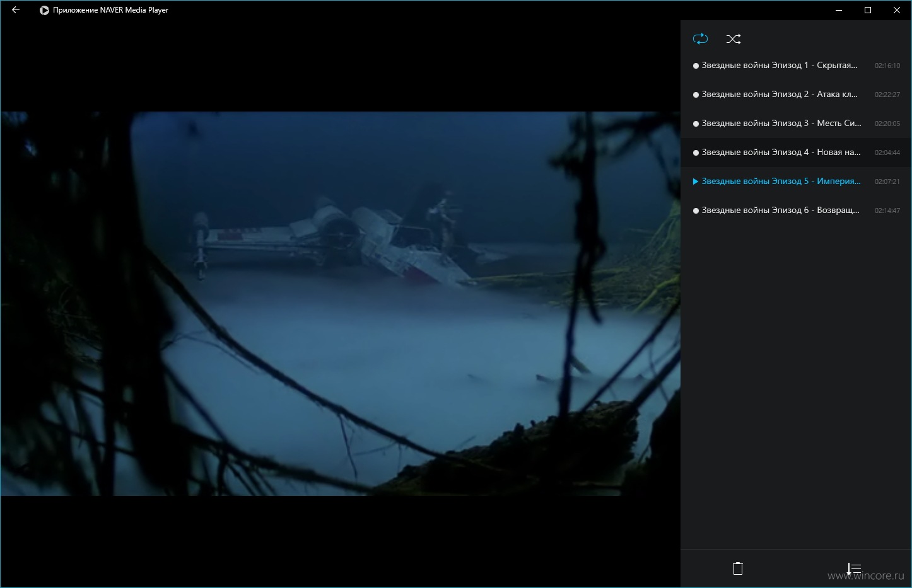The height and width of the screenshot is (588, 912).
Task: Click duration 02:14:47 of Episode 6
Action: (887, 210)
